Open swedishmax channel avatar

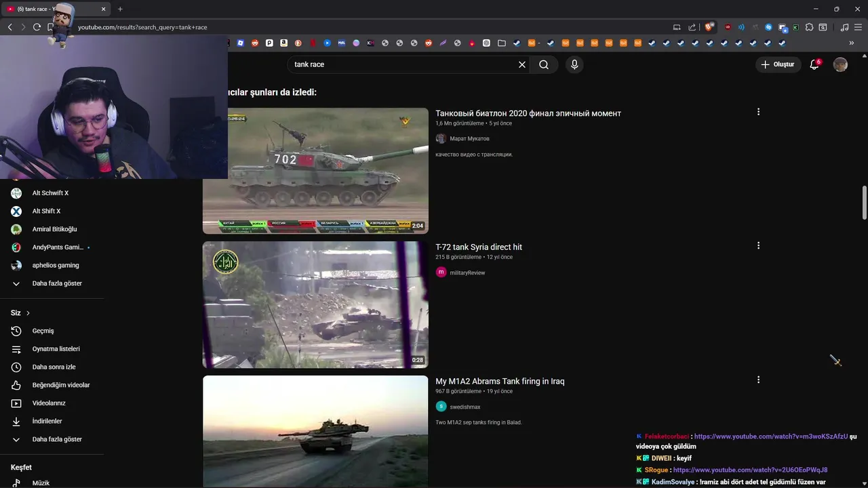[x=441, y=407]
